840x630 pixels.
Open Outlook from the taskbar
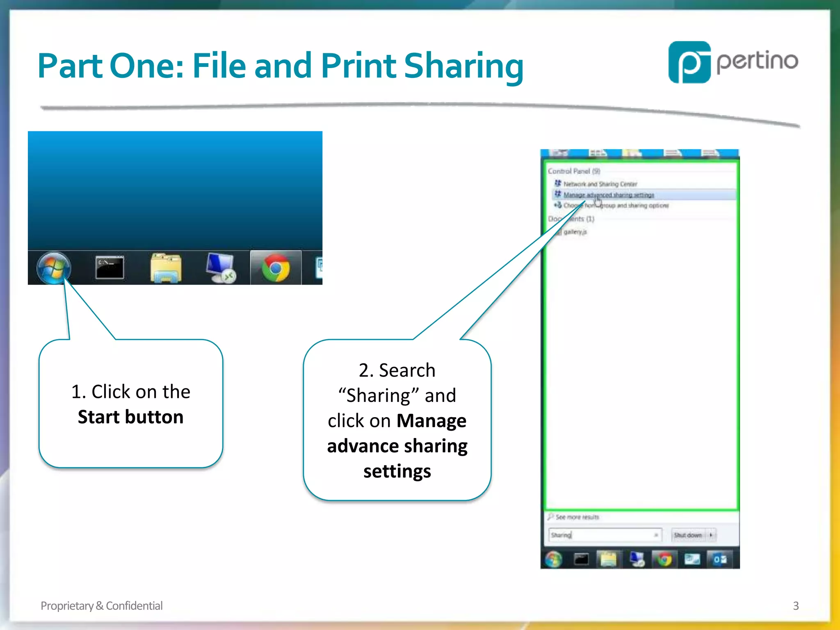coord(720,559)
